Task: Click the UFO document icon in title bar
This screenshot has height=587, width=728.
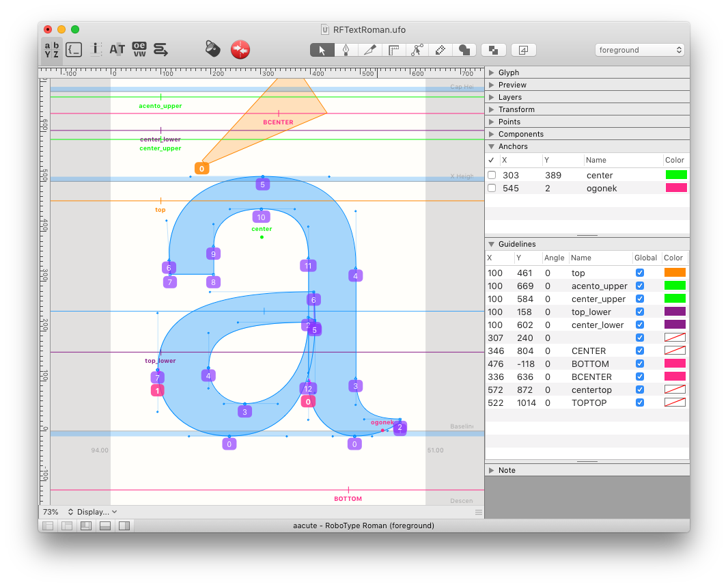Action: tap(325, 29)
